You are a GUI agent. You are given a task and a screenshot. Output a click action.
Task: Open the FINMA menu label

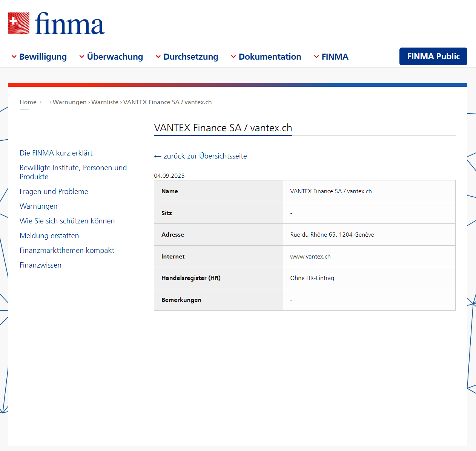click(335, 57)
